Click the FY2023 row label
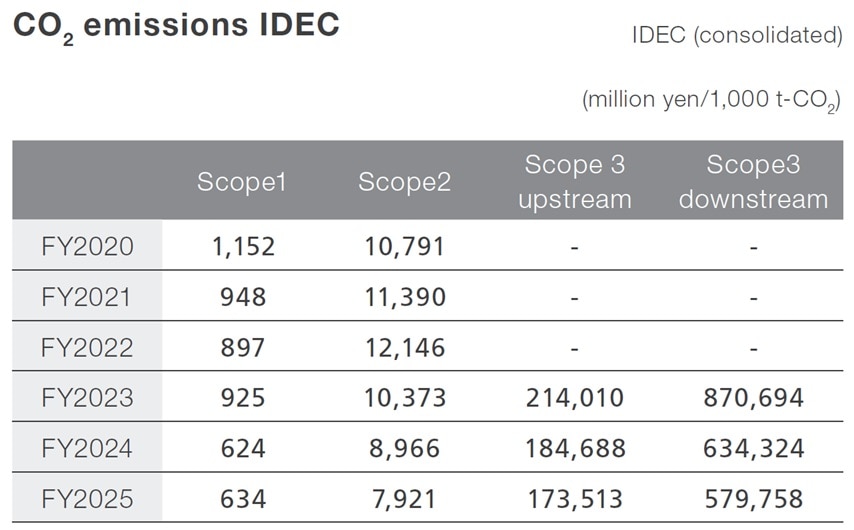The width and height of the screenshot is (854, 530). tap(87, 398)
